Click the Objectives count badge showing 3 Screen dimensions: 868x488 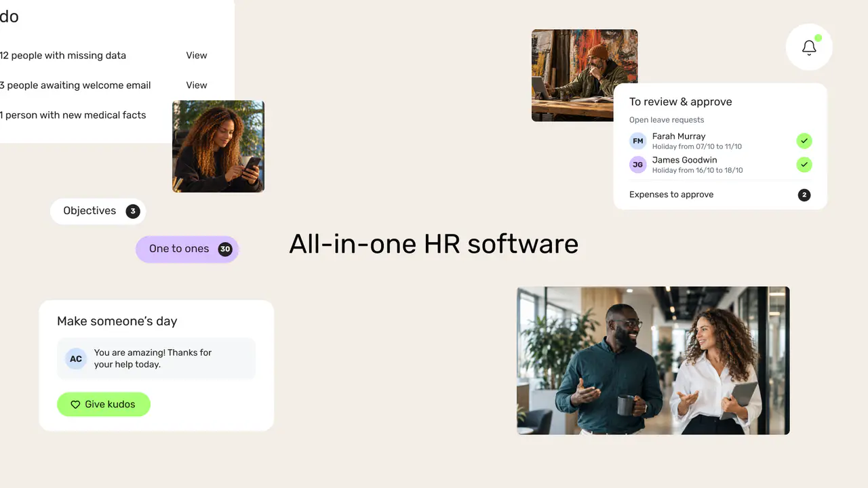pos(133,211)
